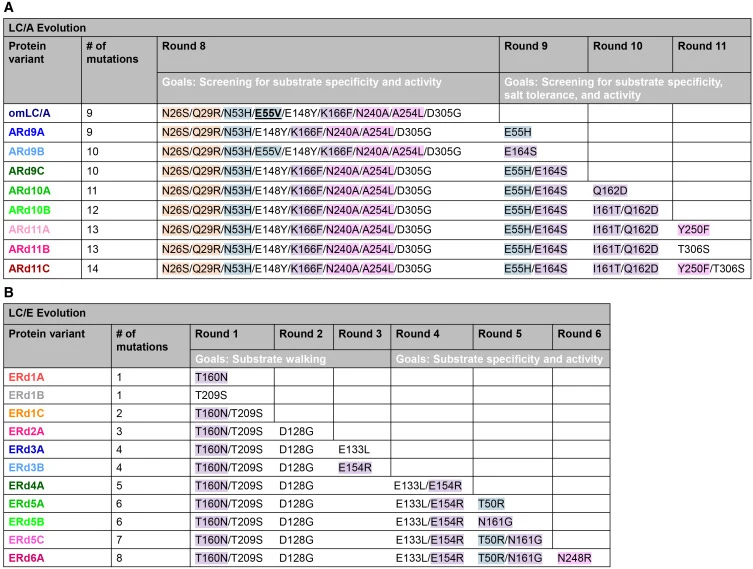Click the LC/A Evolution table title
Image resolution: width=753 pixels, height=569 pixels.
(x=47, y=28)
